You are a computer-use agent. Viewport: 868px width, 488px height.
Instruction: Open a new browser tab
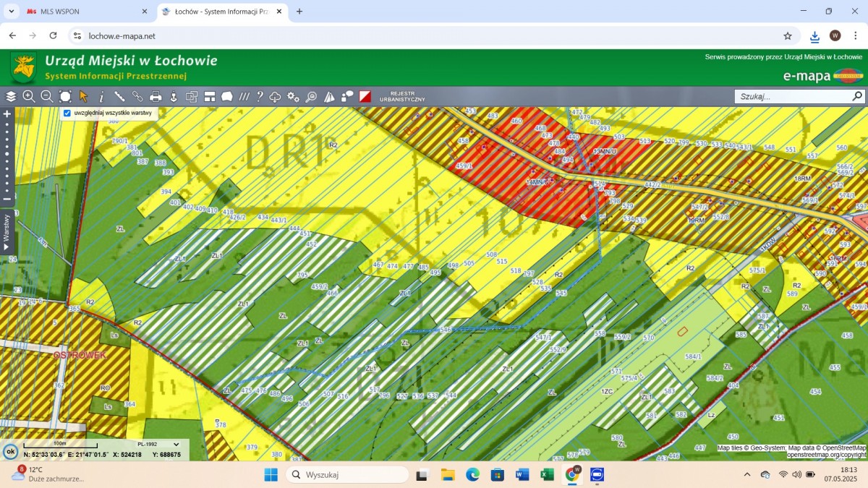coord(299,12)
